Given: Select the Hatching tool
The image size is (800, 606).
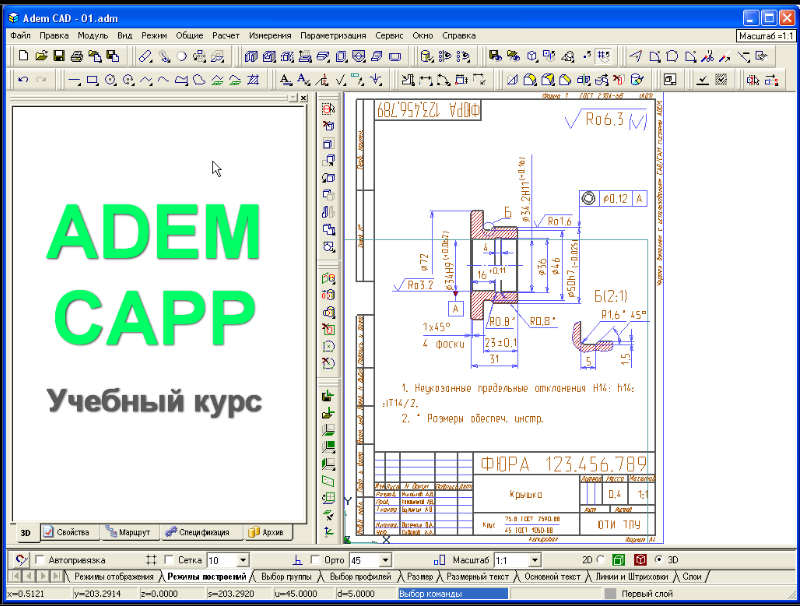Looking at the screenshot, I should tap(253, 80).
